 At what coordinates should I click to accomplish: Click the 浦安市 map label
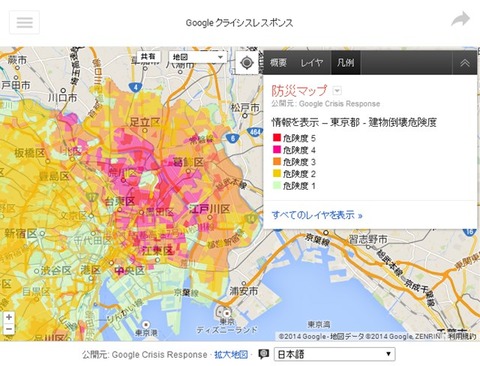coord(244,291)
